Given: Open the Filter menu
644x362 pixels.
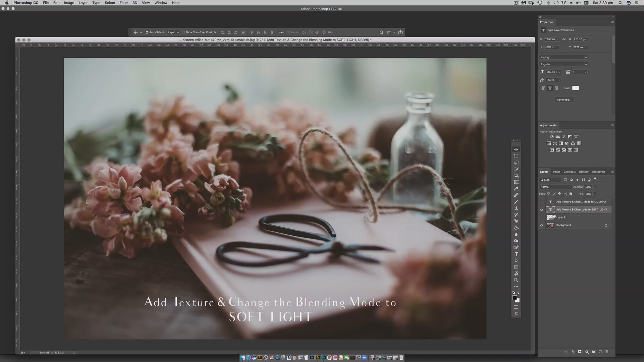Looking at the screenshot, I should [x=123, y=3].
